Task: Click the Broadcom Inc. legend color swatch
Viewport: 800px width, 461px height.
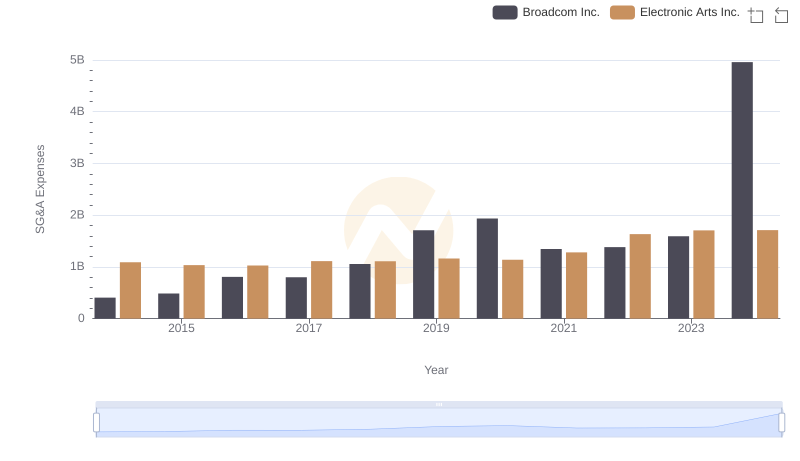Action: point(505,12)
